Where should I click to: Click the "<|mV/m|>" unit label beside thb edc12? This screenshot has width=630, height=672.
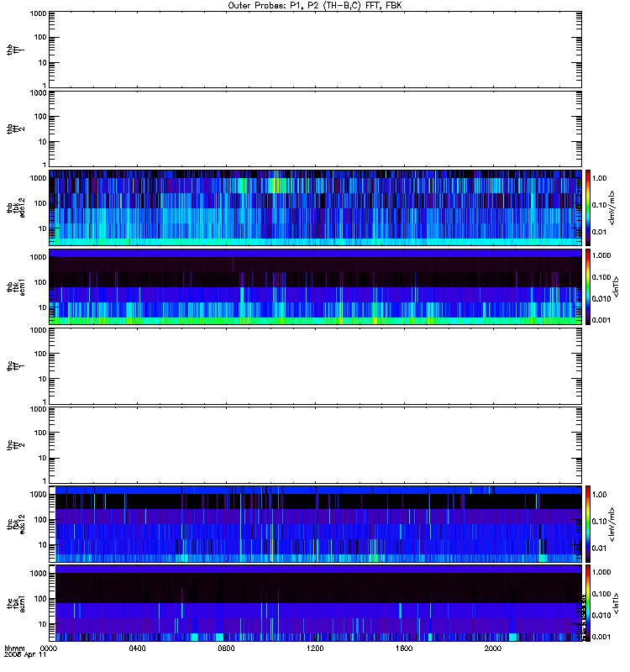[x=612, y=207]
